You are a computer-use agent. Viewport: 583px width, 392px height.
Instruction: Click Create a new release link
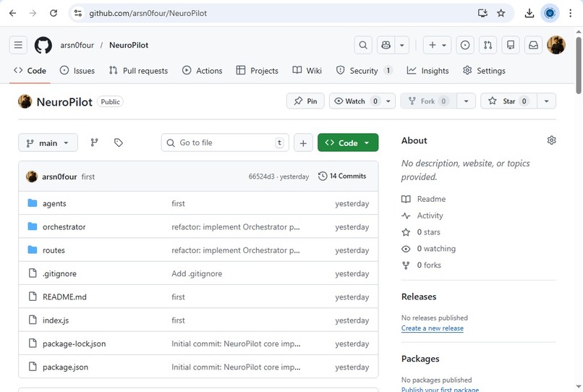point(433,328)
